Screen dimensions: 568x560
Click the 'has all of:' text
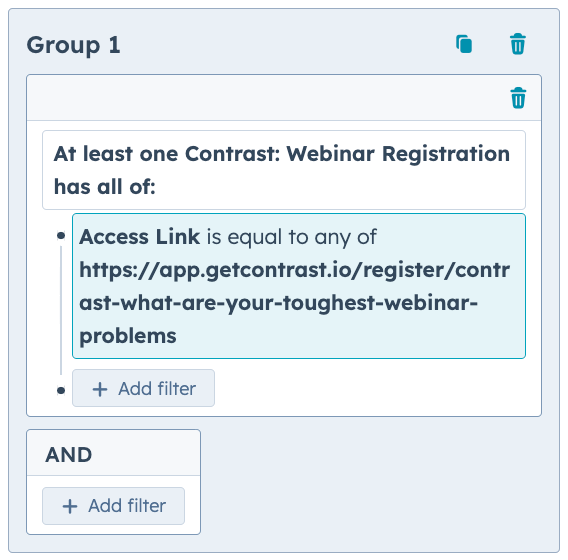(x=105, y=187)
